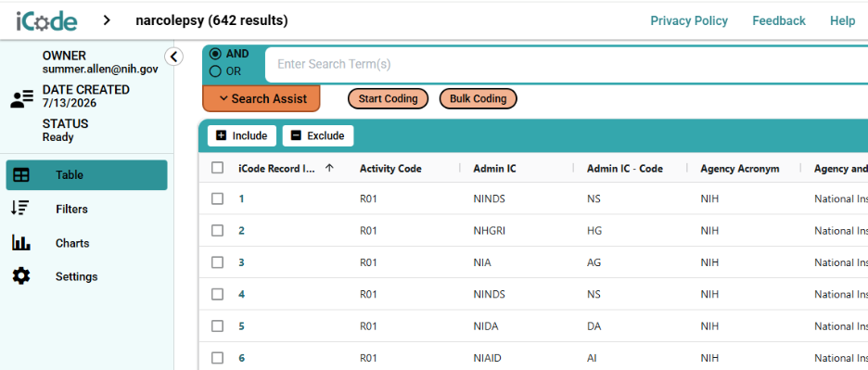Click the minus icon on Exclude

tap(296, 135)
